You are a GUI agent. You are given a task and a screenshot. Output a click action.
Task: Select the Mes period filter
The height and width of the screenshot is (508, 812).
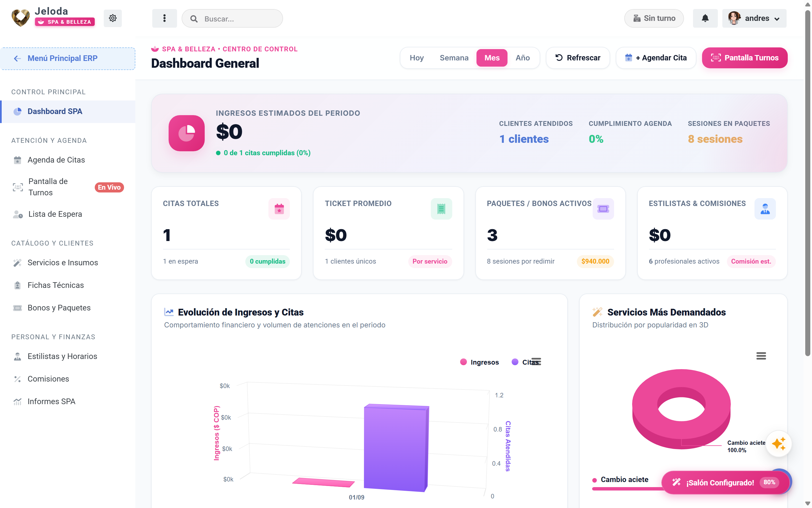tap(492, 58)
